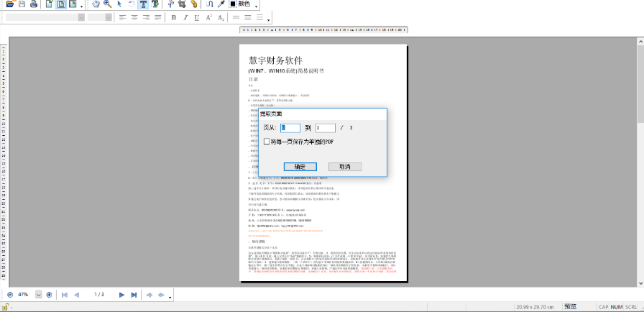This screenshot has height=312, width=644.
Task: Select medium line spacing icon
Action: click(248, 17)
